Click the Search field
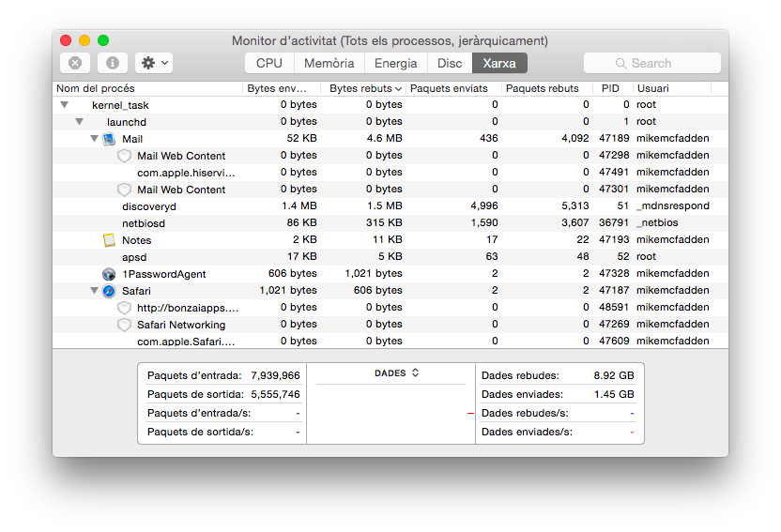This screenshot has width=781, height=532. (652, 63)
